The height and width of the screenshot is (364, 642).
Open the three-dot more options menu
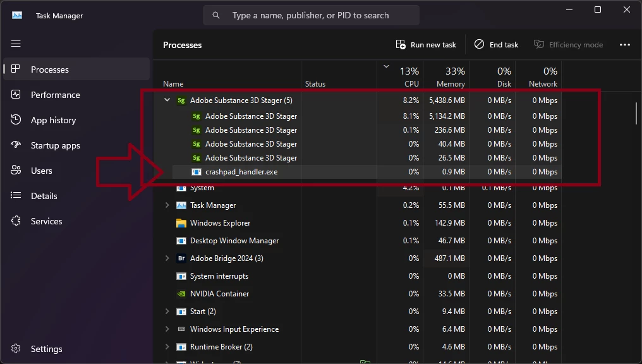(625, 45)
